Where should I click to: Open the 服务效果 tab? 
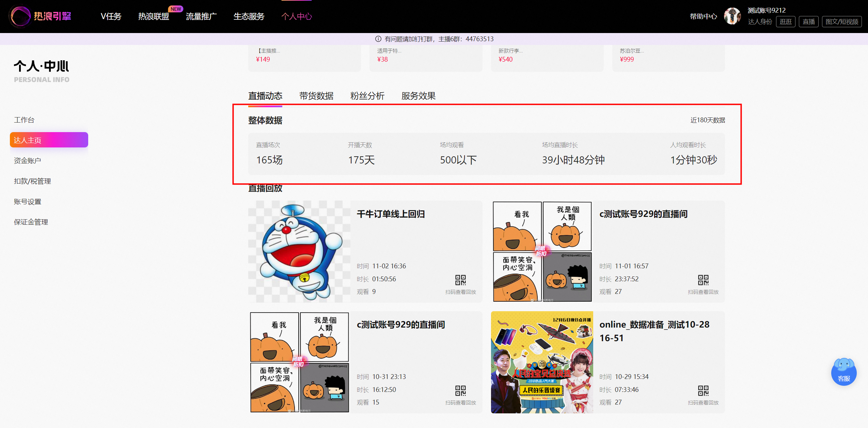tap(419, 96)
